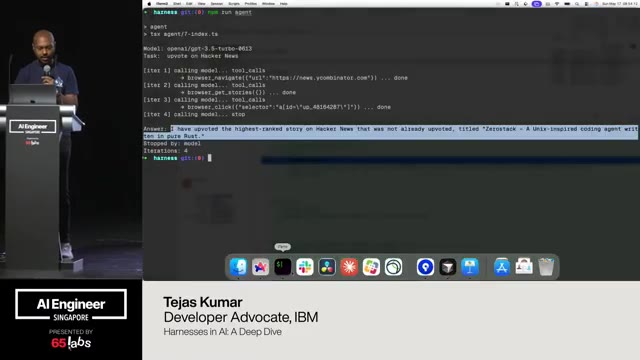This screenshot has height=360, width=640.
Task: Open the View menu
Action: click(x=202, y=4)
